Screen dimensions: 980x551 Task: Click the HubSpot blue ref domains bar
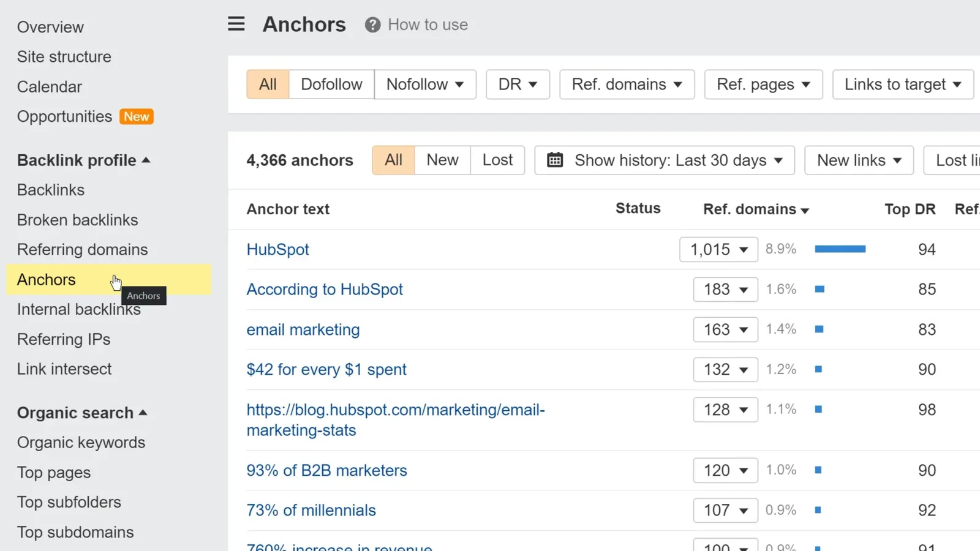840,249
